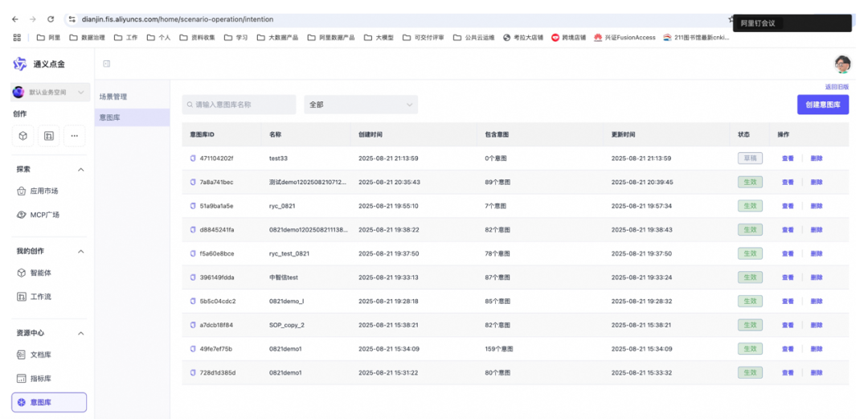Image resolution: width=868 pixels, height=419 pixels.
Task: Copy intent library ID 396149fdda
Action: coord(193,277)
